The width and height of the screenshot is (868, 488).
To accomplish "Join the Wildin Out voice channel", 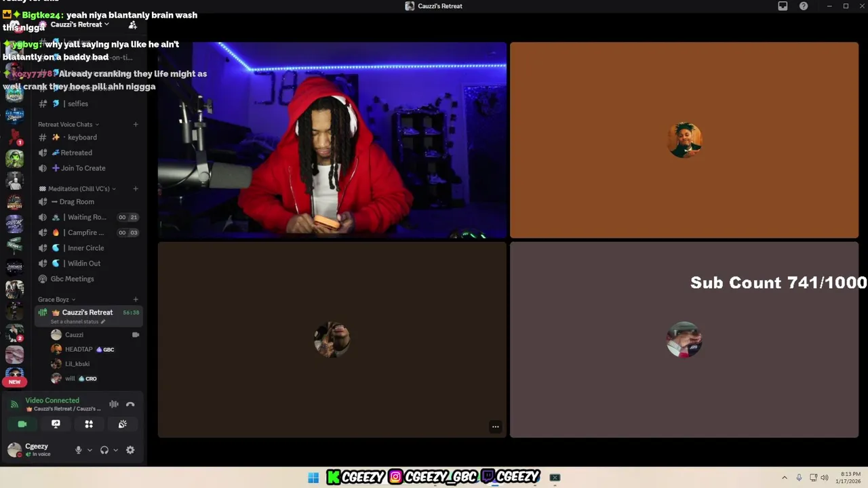I will pos(90,264).
